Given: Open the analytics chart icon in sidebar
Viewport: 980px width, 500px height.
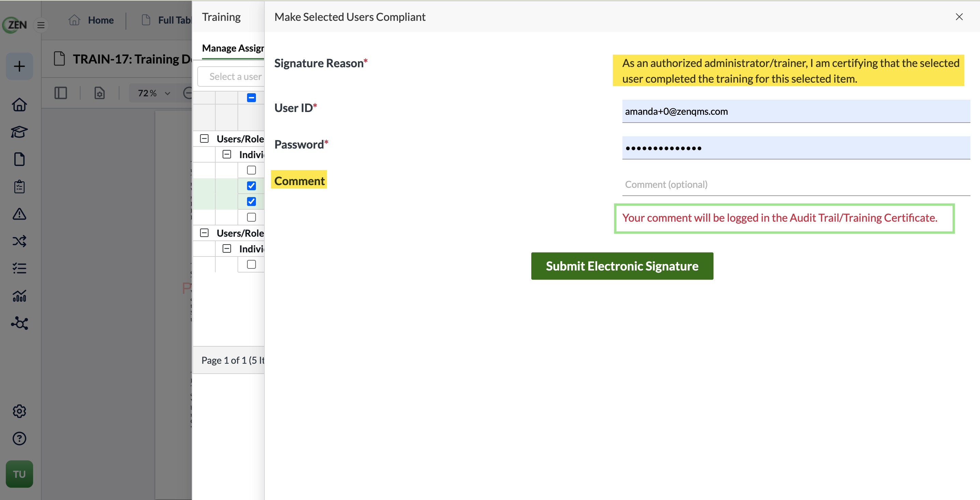Looking at the screenshot, I should coord(19,295).
